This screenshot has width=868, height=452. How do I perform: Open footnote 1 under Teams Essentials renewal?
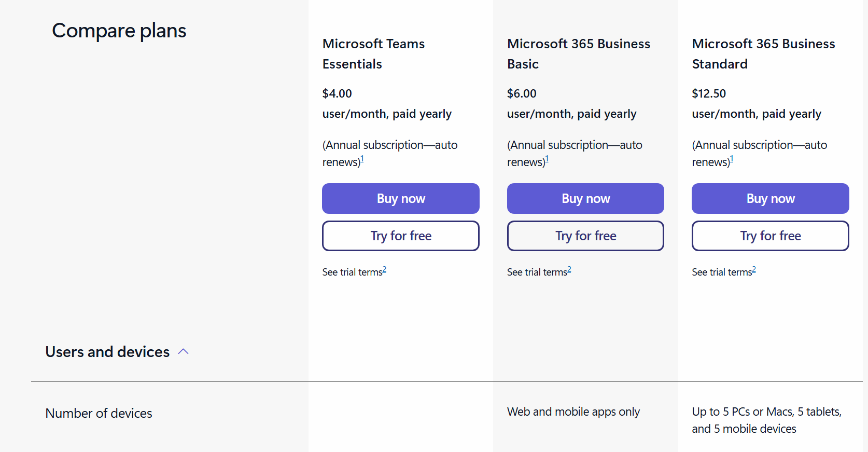pos(362,159)
